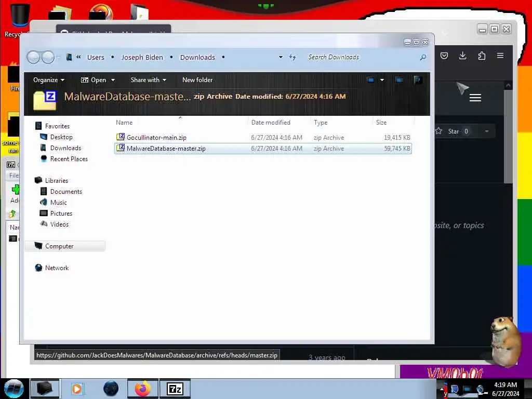Click the New folder button
The width and height of the screenshot is (532, 399).
(x=197, y=80)
